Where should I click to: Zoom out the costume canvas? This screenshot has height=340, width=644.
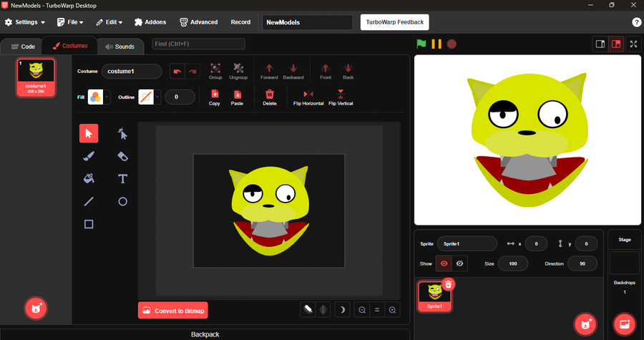[x=362, y=310]
